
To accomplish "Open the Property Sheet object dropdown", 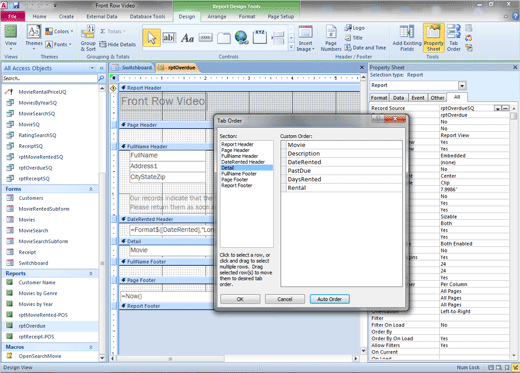I will click(462, 85).
